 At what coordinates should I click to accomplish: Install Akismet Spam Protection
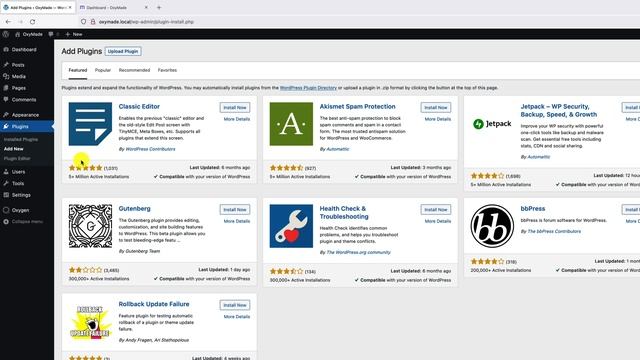click(436, 107)
